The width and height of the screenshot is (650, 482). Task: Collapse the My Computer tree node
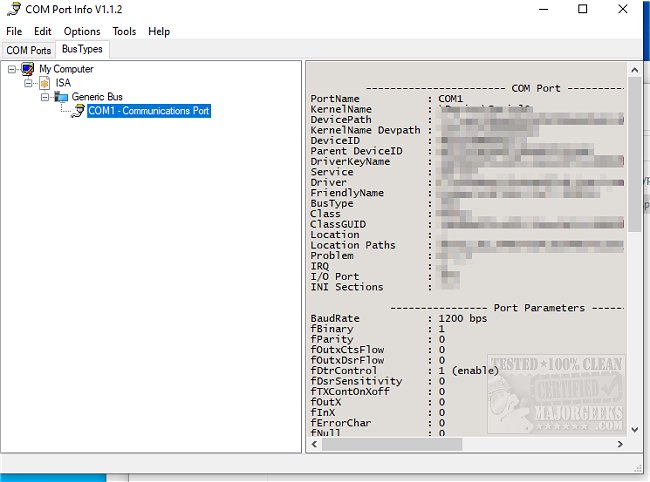[x=12, y=69]
